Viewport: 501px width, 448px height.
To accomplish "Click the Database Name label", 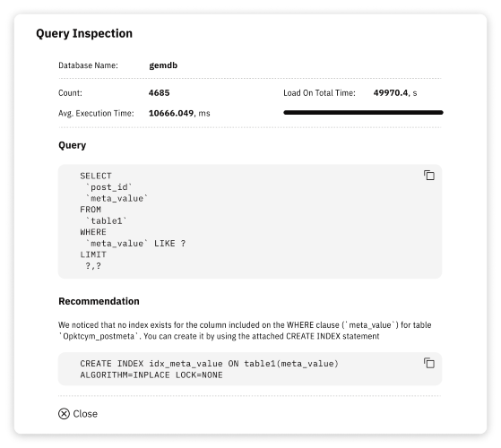I will tap(88, 65).
